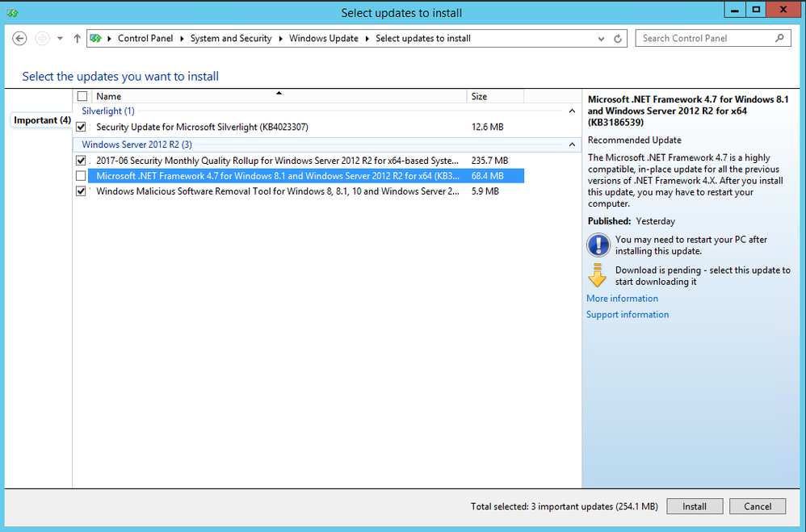Click the up one folder level arrow
The image size is (806, 532).
(77, 38)
